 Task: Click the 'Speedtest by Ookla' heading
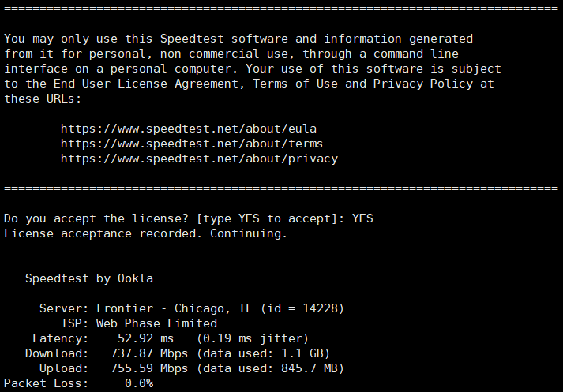89,278
